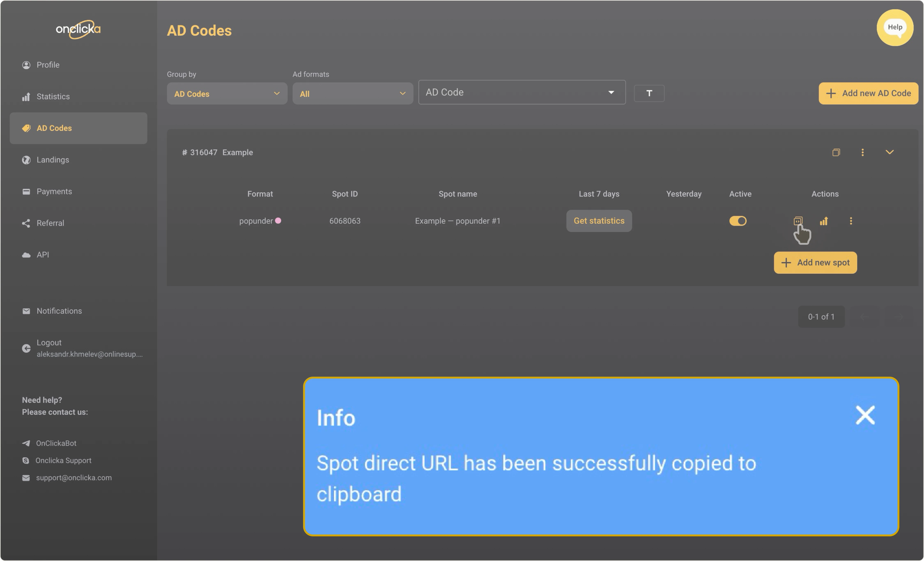Click the Help bubble in the top right corner

coord(895,27)
